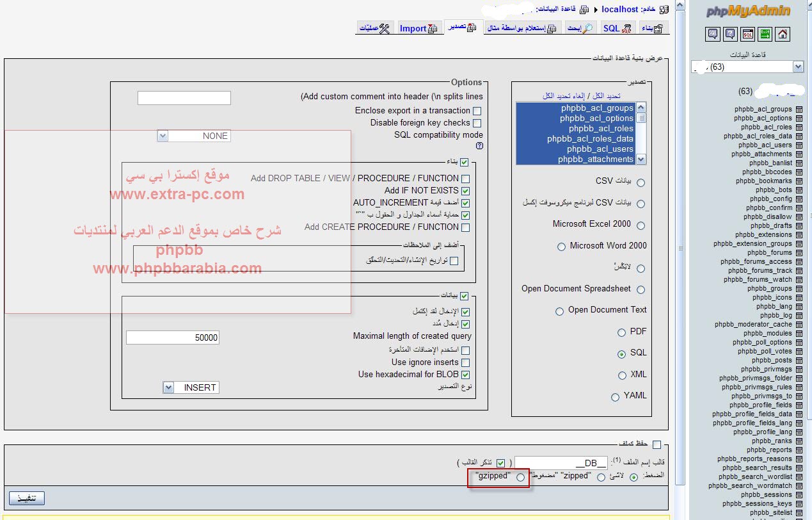Open the SQL compatibility mode NONE dropdown
Viewport: 812px width, 520px height.
[x=193, y=136]
